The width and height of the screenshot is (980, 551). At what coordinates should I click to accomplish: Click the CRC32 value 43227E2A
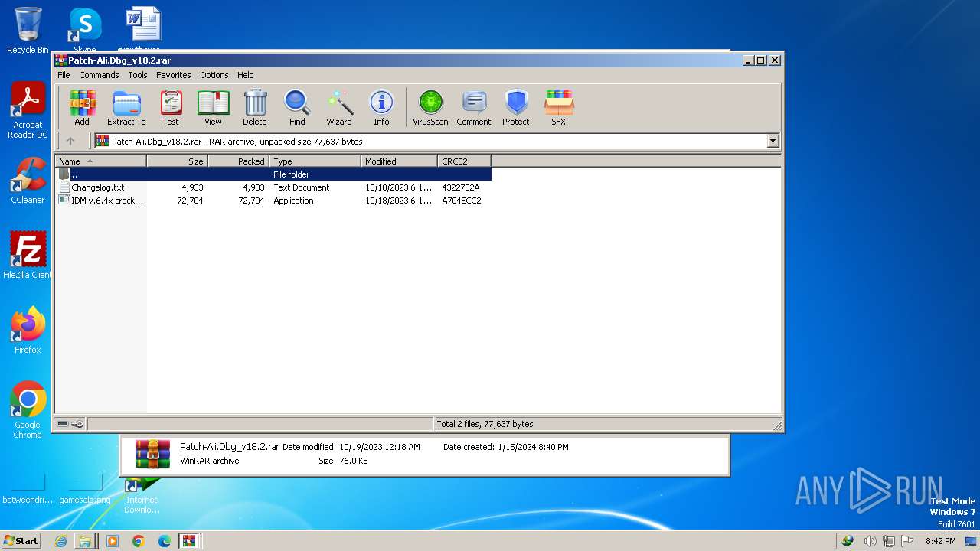(x=461, y=187)
